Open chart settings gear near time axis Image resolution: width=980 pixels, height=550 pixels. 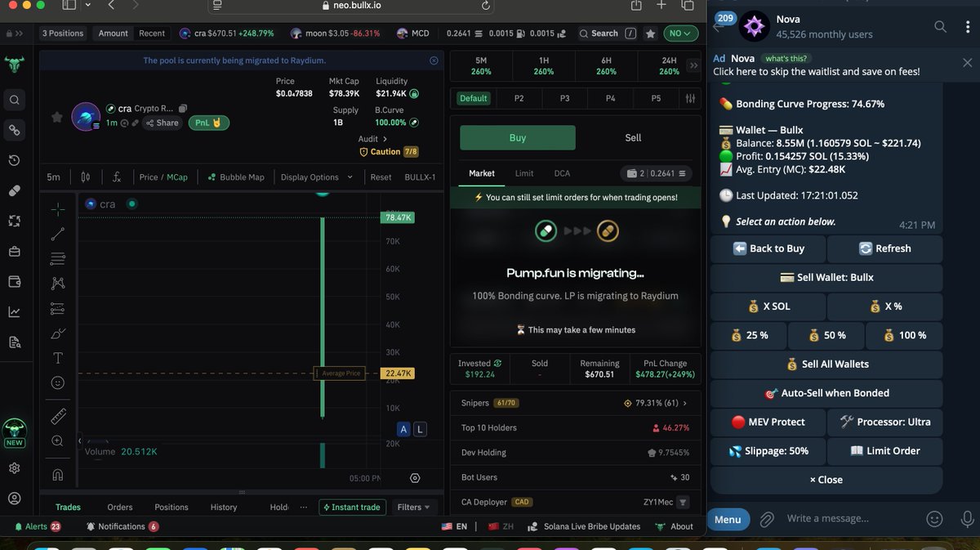tap(415, 478)
